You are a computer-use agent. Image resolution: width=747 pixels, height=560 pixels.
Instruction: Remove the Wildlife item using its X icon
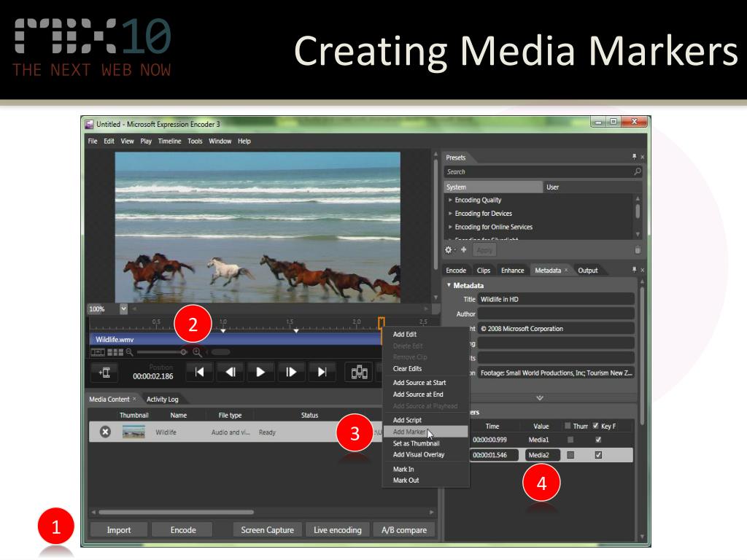click(x=105, y=432)
